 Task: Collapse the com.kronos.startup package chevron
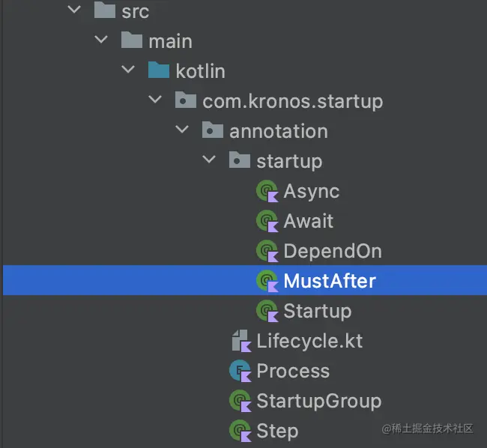pos(155,101)
